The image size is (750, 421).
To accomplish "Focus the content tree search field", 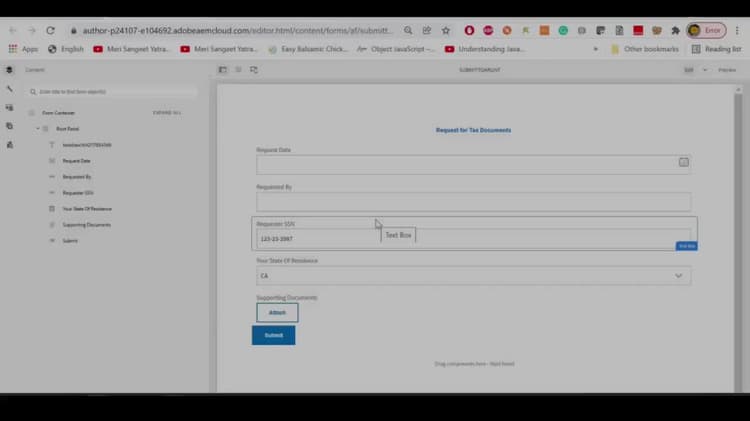I will coord(112,91).
